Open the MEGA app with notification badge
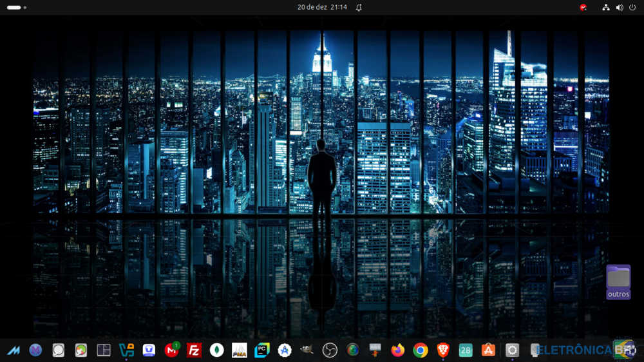644x362 pixels. 171,350
